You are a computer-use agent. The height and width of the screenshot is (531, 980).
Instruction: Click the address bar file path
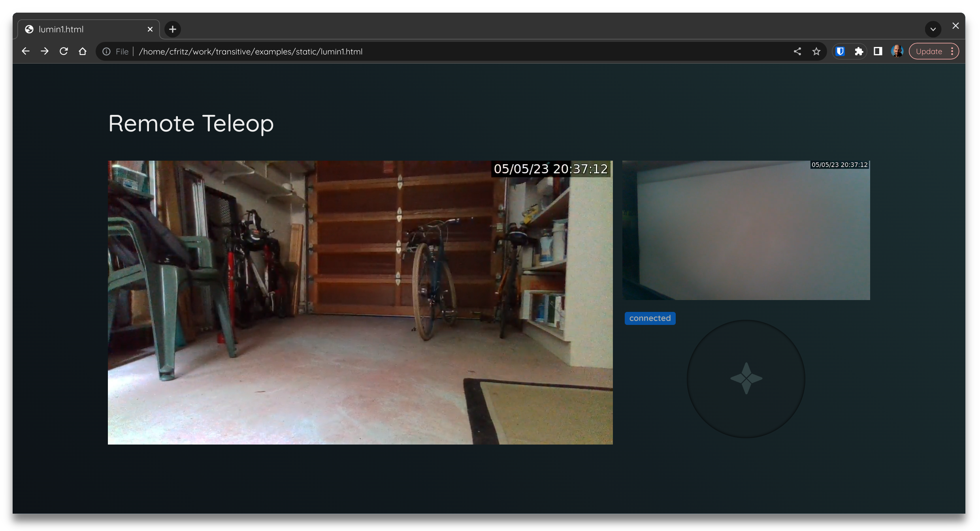coord(251,52)
